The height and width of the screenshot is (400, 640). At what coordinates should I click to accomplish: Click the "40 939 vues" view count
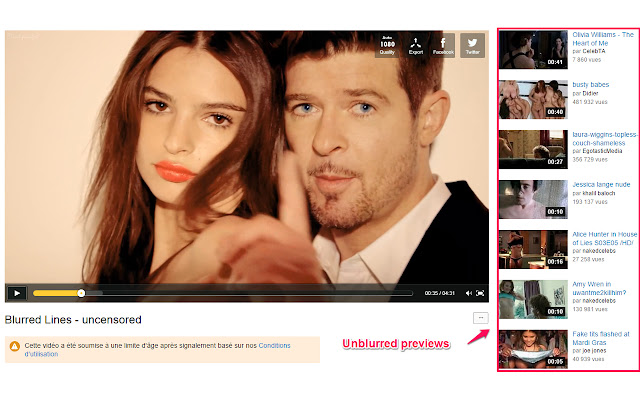(x=588, y=359)
